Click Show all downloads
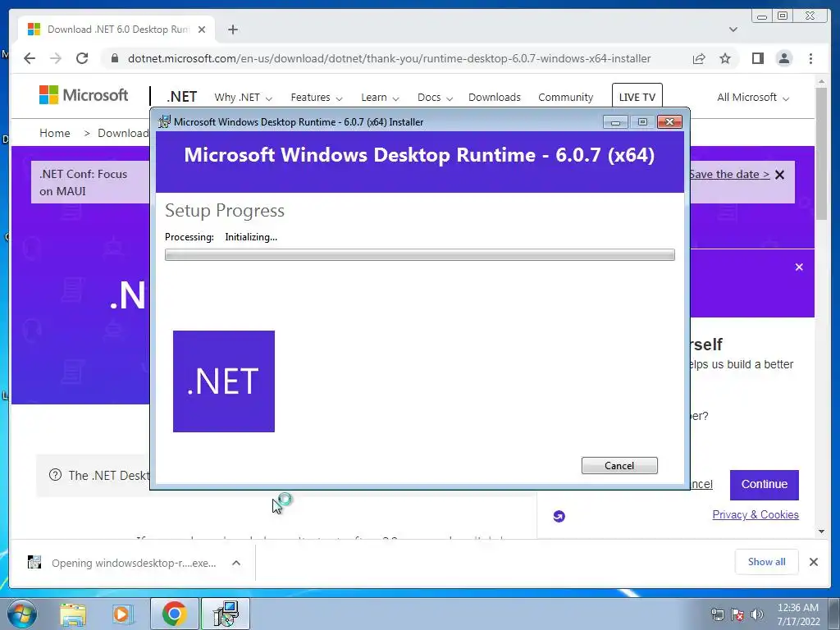Viewport: 840px width, 630px height. pos(767,562)
